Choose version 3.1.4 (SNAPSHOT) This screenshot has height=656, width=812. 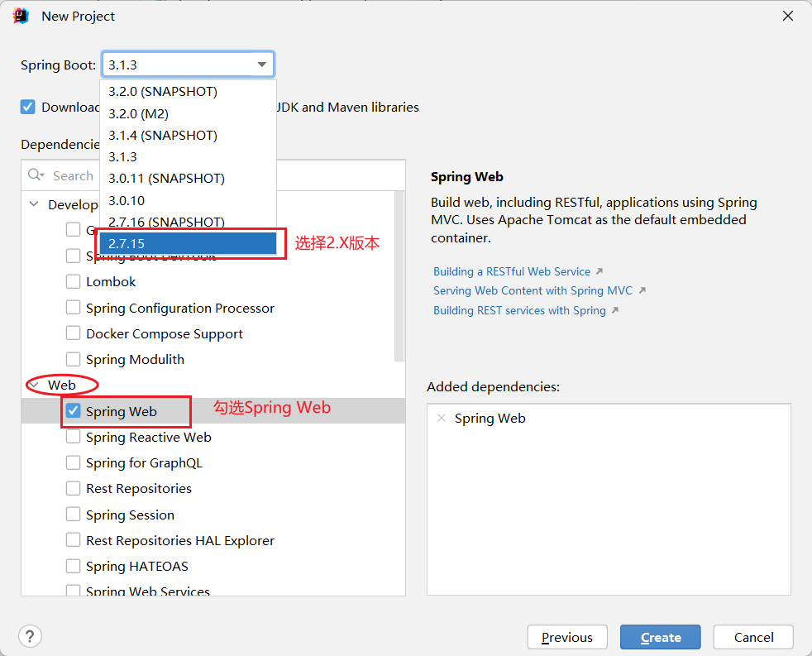point(188,135)
